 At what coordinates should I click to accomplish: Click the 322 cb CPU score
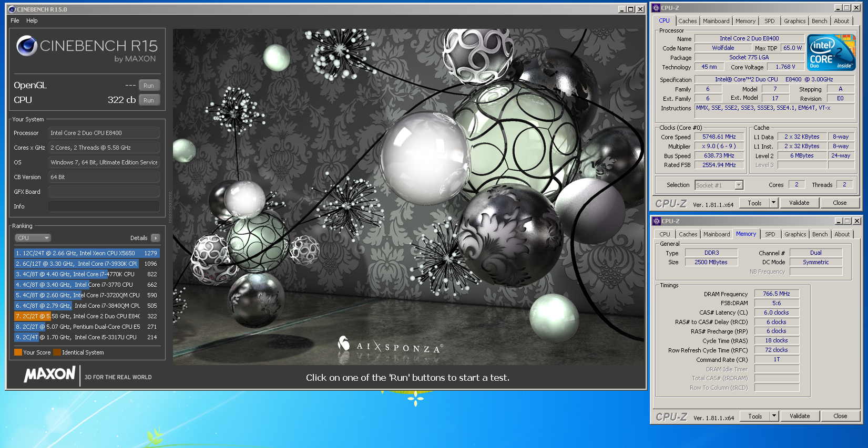coord(121,100)
